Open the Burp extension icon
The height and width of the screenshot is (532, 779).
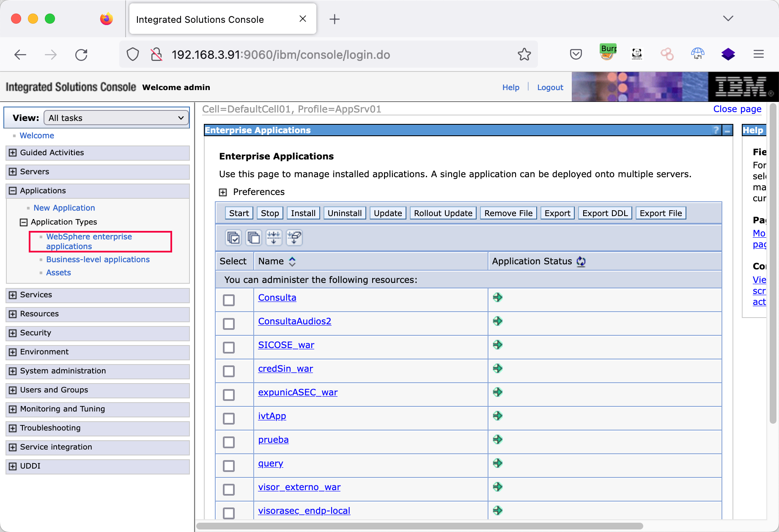608,53
